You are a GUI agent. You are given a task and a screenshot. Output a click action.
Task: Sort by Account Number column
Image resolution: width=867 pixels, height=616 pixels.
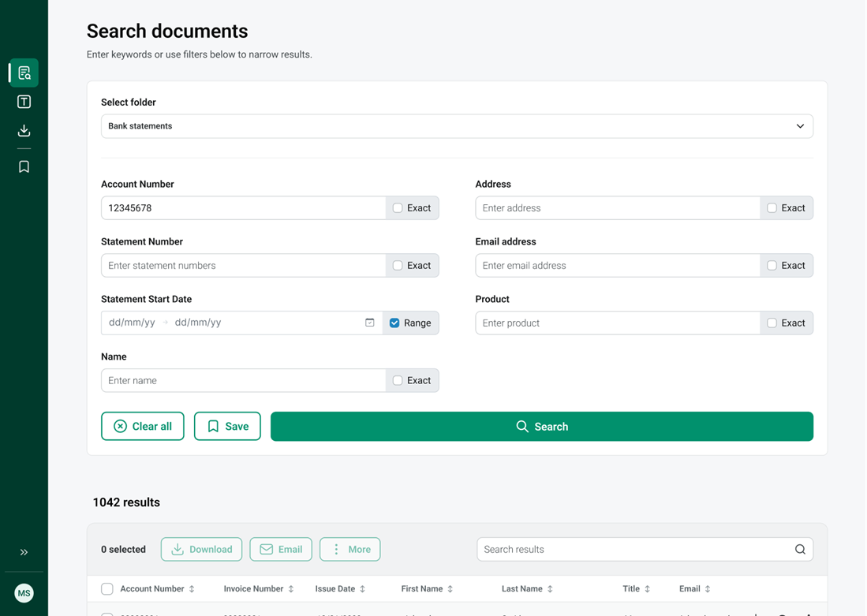tap(192, 589)
